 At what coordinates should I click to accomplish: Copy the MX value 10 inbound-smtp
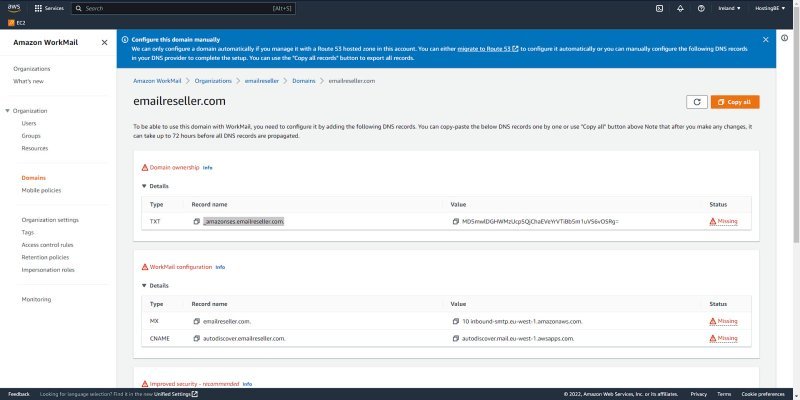pos(456,322)
